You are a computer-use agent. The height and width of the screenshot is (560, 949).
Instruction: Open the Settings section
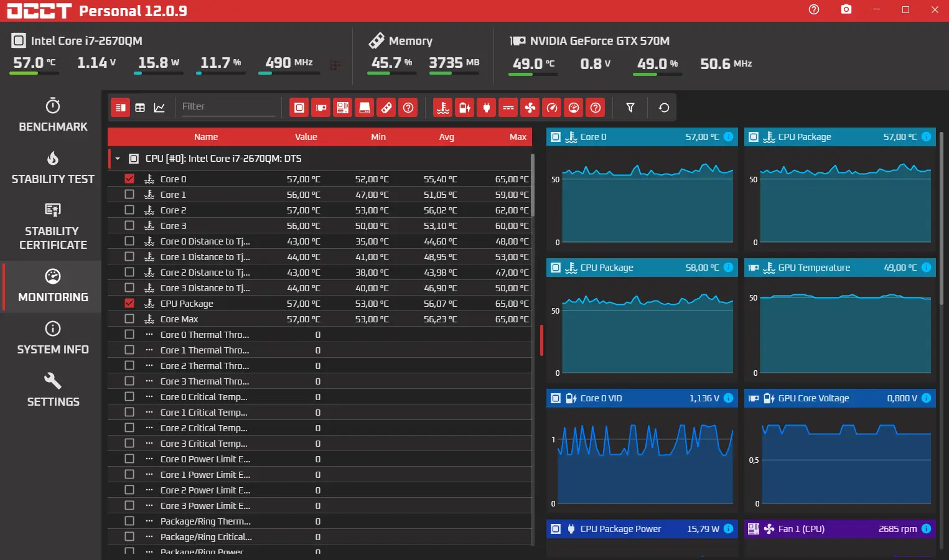(53, 390)
